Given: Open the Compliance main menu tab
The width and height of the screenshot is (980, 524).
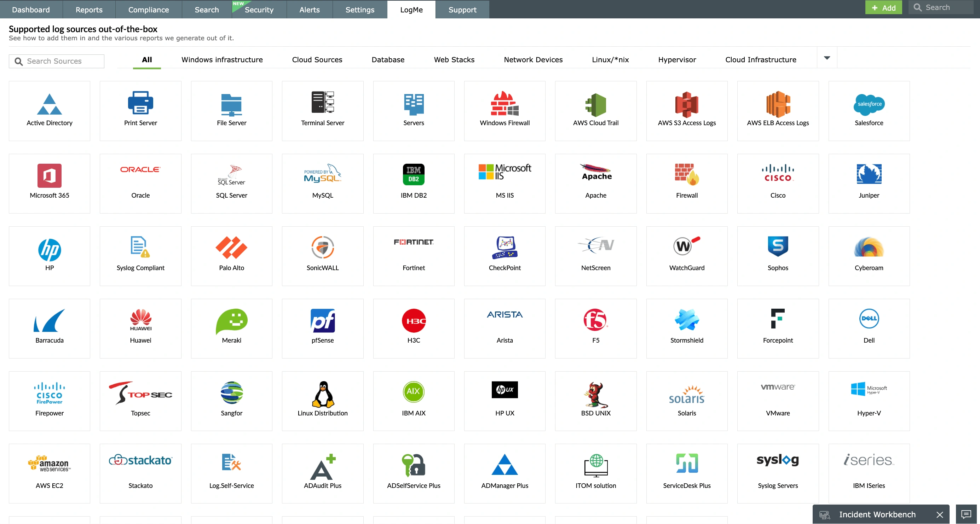Looking at the screenshot, I should [x=148, y=10].
